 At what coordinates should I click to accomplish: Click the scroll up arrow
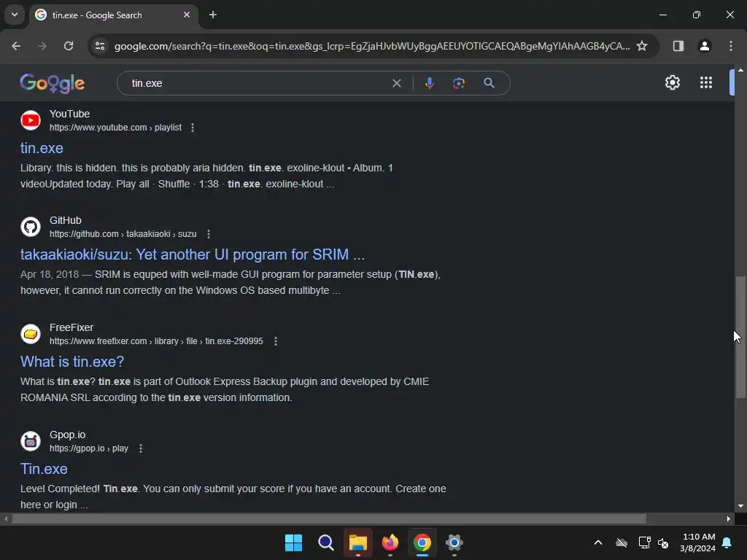pyautogui.click(x=740, y=70)
